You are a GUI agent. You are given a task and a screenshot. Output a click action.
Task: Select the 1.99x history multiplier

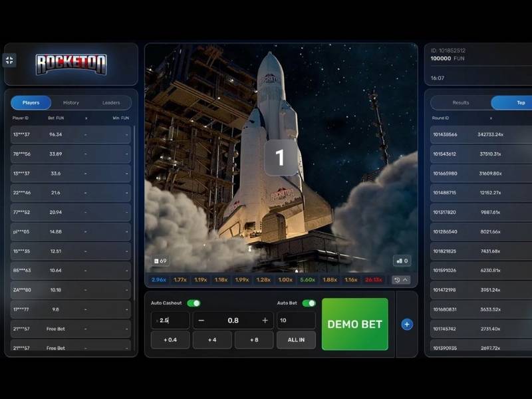click(x=242, y=279)
